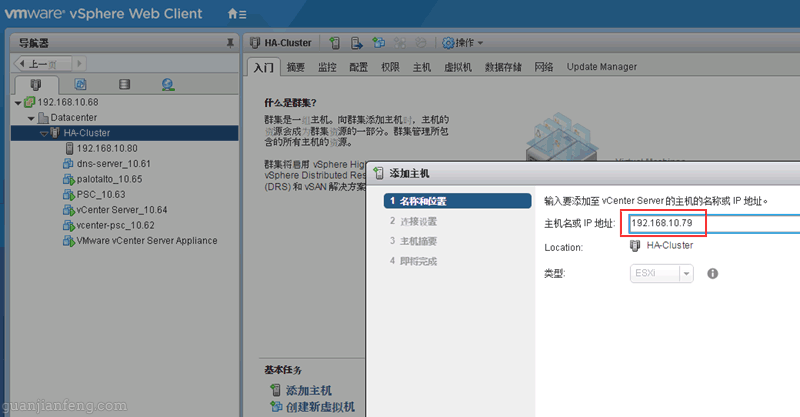
Task: Click the host icon beside 192.168.10.80
Action: [x=69, y=149]
